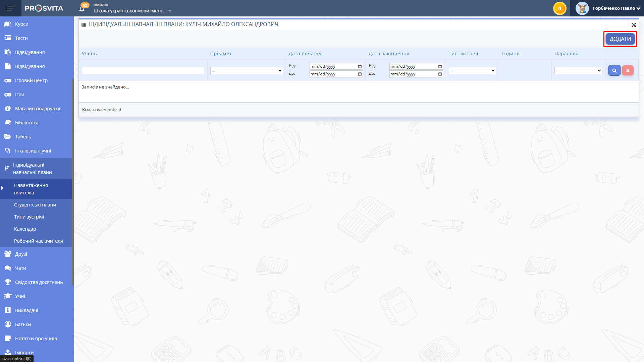The width and height of the screenshot is (644, 362).
Task: Open the Паралель filter dropdown
Action: tap(578, 71)
